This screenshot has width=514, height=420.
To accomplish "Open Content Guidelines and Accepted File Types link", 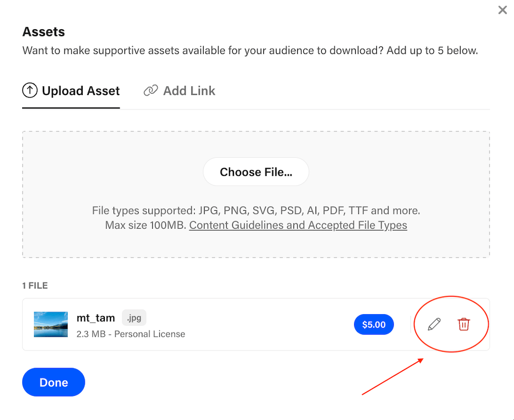I will (298, 225).
